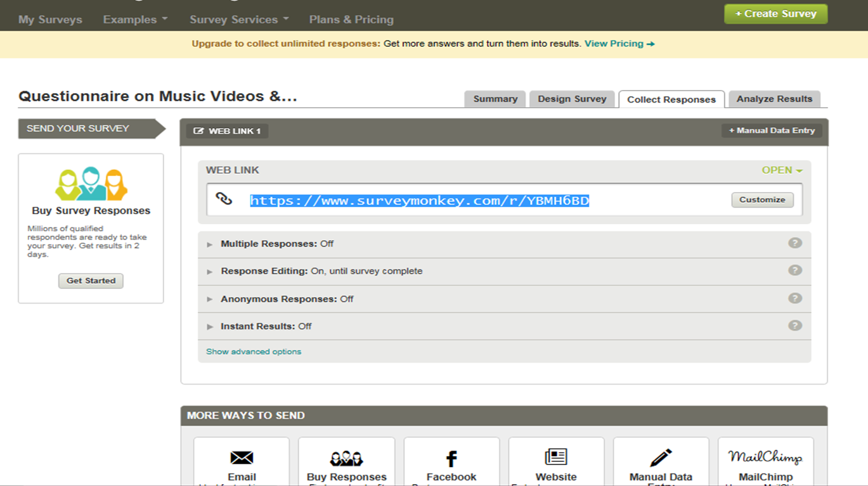868x486 pixels.
Task: Open the OPEN status dropdown
Action: tap(782, 170)
